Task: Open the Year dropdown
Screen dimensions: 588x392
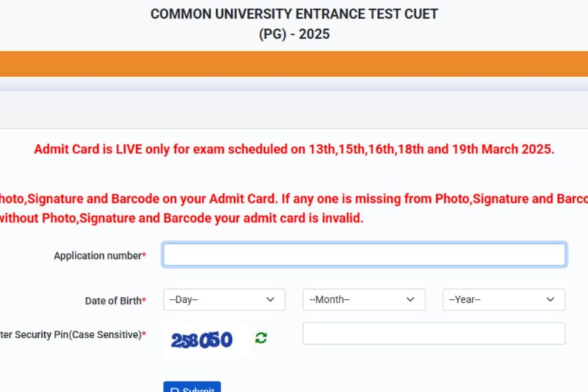Action: pyautogui.click(x=503, y=300)
